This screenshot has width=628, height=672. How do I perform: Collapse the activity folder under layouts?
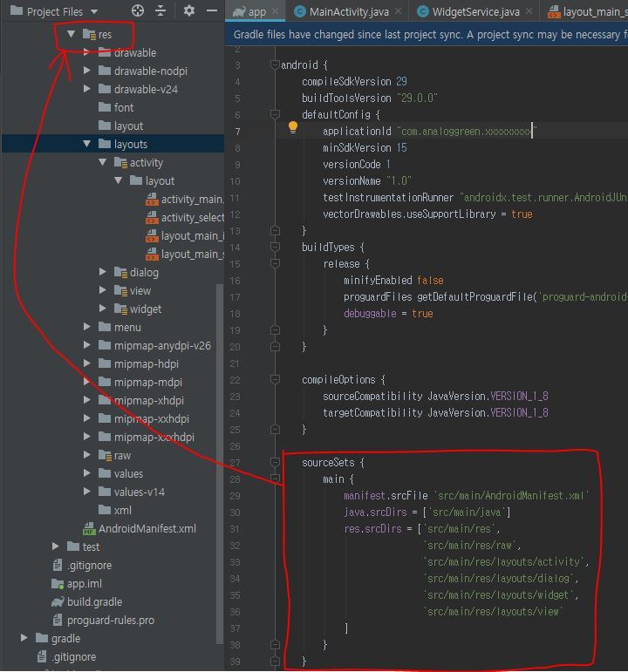(x=103, y=162)
